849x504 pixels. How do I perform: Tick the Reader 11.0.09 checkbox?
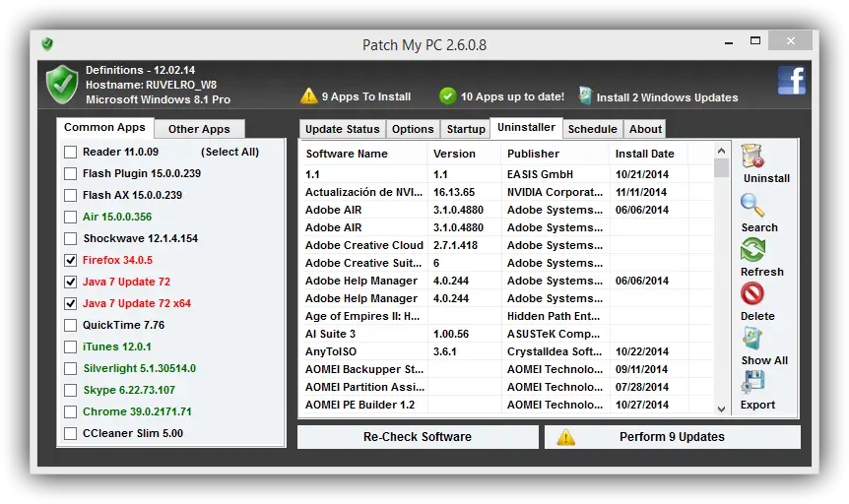pos(70,153)
